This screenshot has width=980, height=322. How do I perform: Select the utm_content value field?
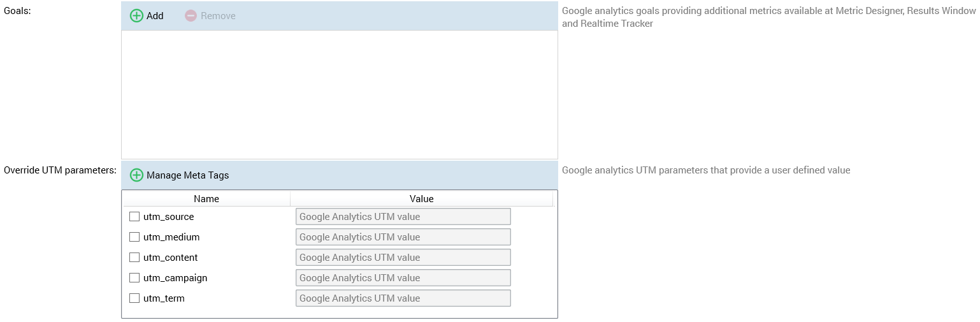pos(403,258)
